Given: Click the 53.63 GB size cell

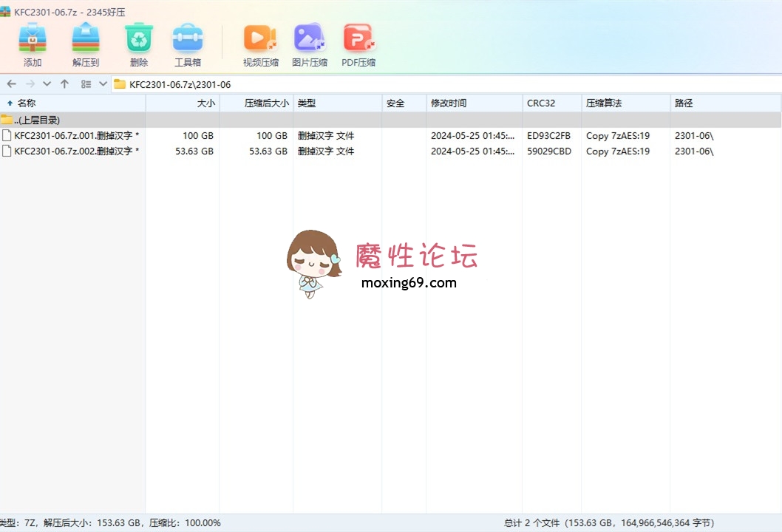Looking at the screenshot, I should [x=194, y=151].
